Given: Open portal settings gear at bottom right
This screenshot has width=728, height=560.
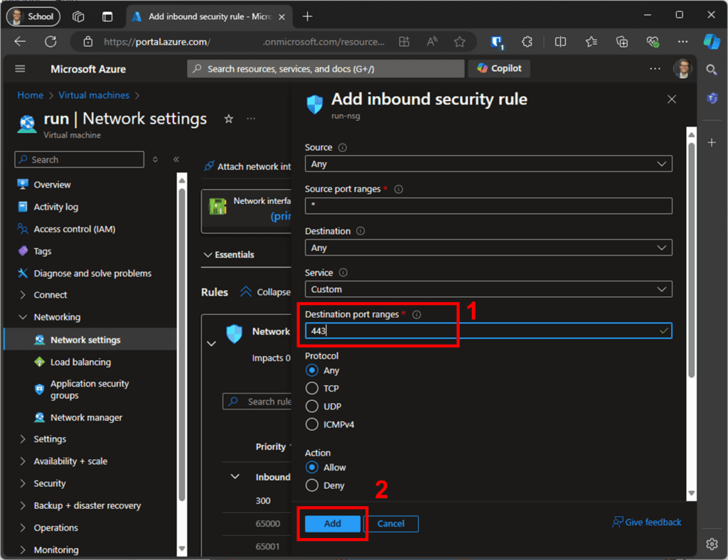Looking at the screenshot, I should 712,544.
